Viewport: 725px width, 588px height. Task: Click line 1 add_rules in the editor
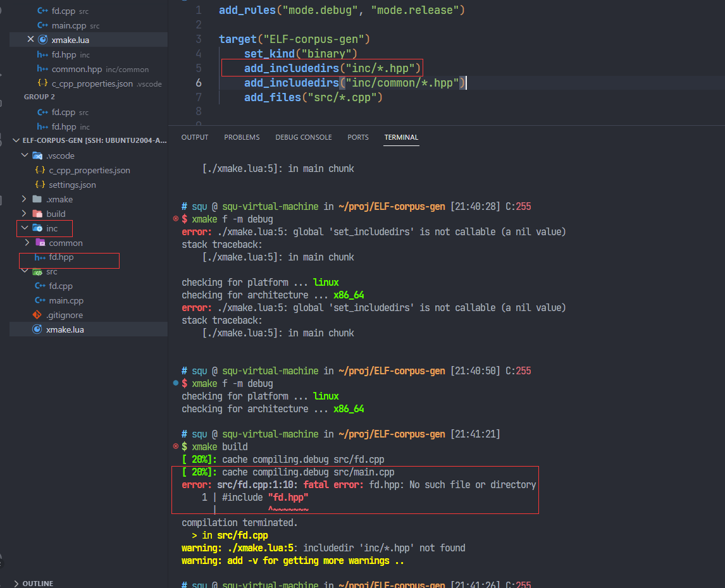tap(342, 9)
